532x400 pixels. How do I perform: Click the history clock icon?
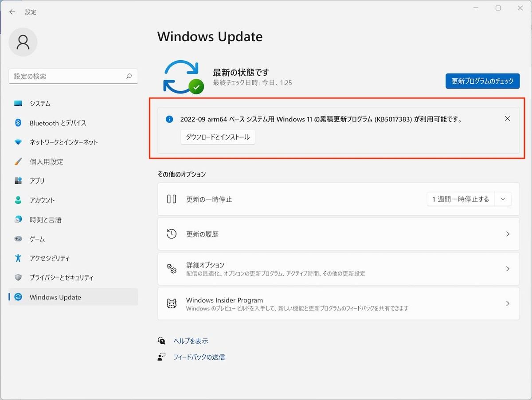click(x=172, y=234)
